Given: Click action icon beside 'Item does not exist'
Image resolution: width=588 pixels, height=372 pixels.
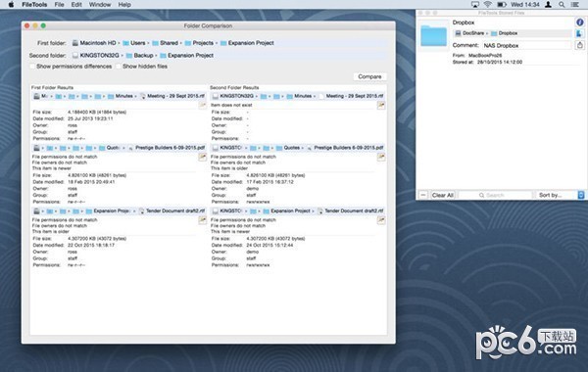Looking at the screenshot, I should click(381, 106).
